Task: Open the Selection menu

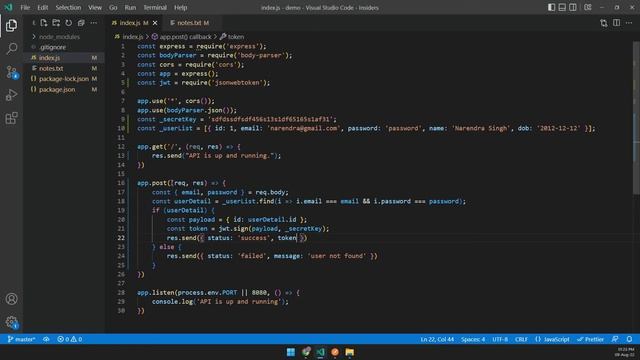Action: click(68, 7)
